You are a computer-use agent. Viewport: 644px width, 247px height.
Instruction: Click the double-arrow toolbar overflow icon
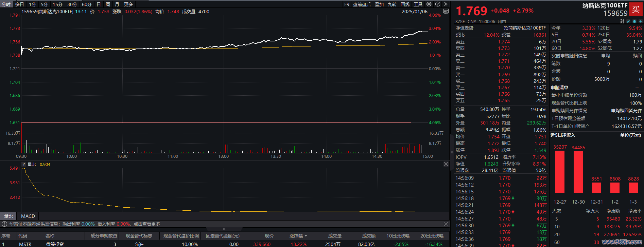[446, 4]
